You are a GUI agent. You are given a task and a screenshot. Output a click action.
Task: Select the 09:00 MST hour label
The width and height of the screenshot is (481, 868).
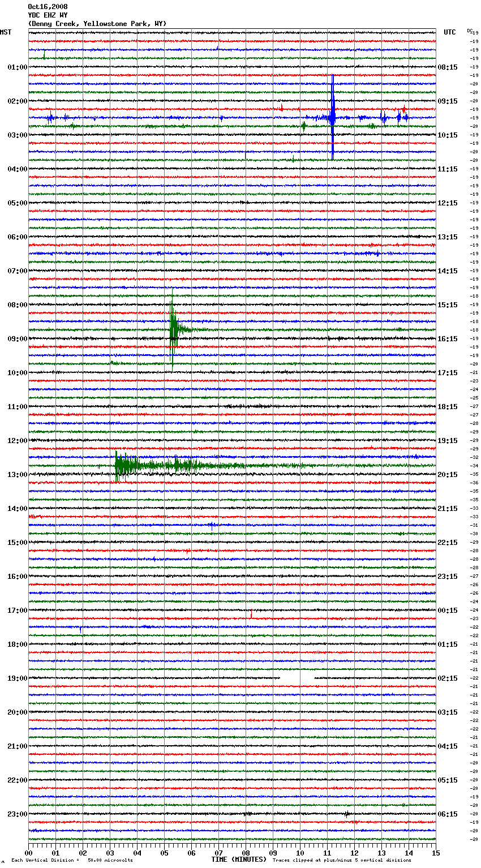(18, 339)
